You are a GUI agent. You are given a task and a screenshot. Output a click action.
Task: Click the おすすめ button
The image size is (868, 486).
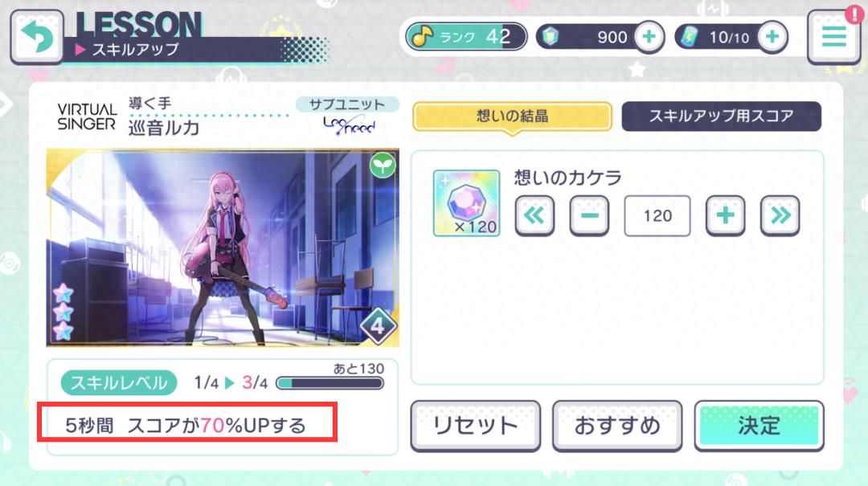click(x=617, y=426)
